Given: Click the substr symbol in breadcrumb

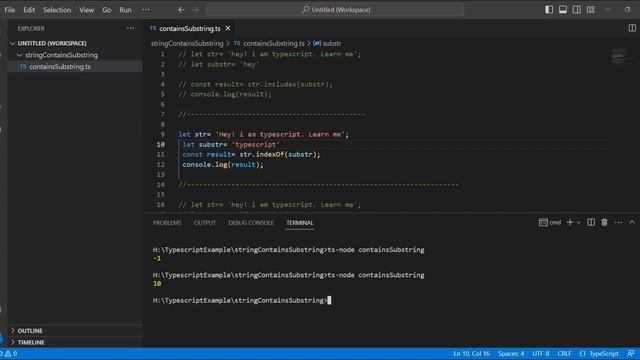Looking at the screenshot, I should tap(332, 43).
